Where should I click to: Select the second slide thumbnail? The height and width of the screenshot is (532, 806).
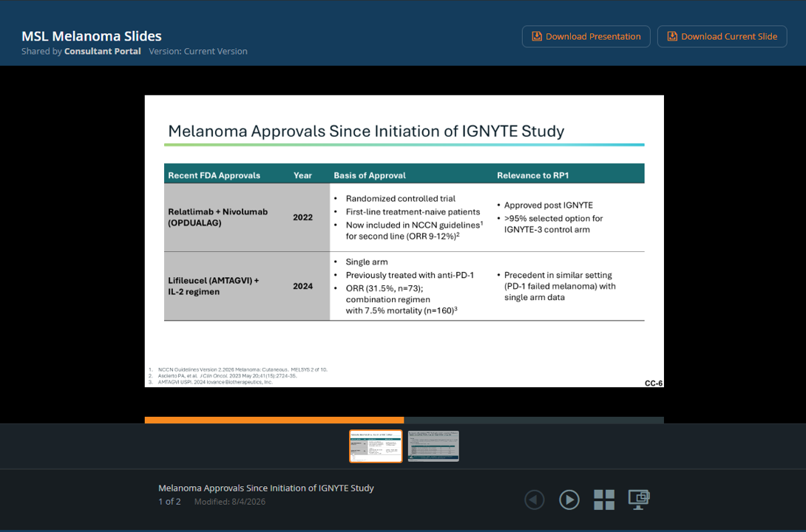tap(433, 446)
